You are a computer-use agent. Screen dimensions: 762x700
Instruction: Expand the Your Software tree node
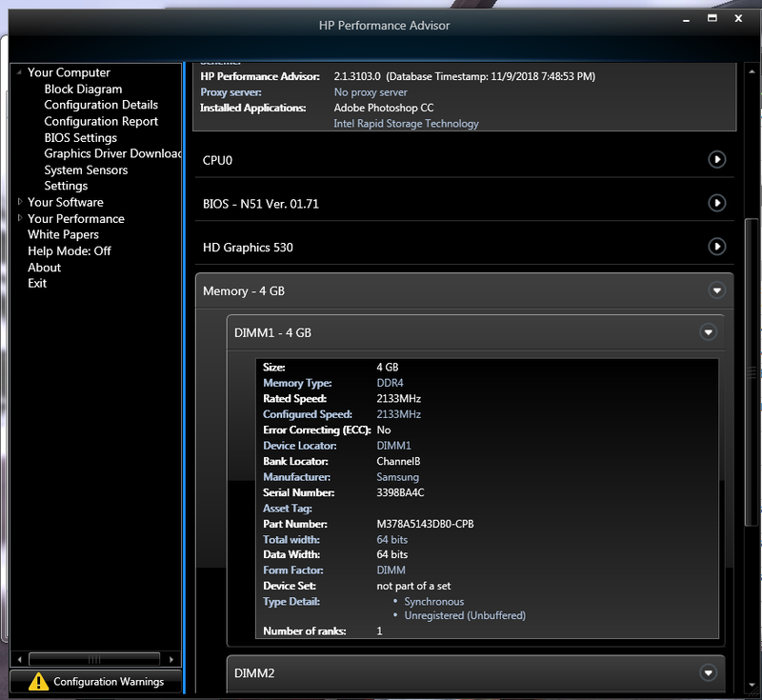(x=19, y=202)
